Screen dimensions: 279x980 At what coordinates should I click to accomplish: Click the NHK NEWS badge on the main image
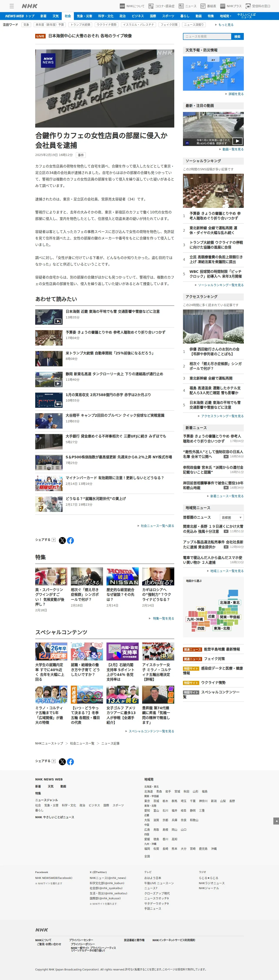(48, 61)
